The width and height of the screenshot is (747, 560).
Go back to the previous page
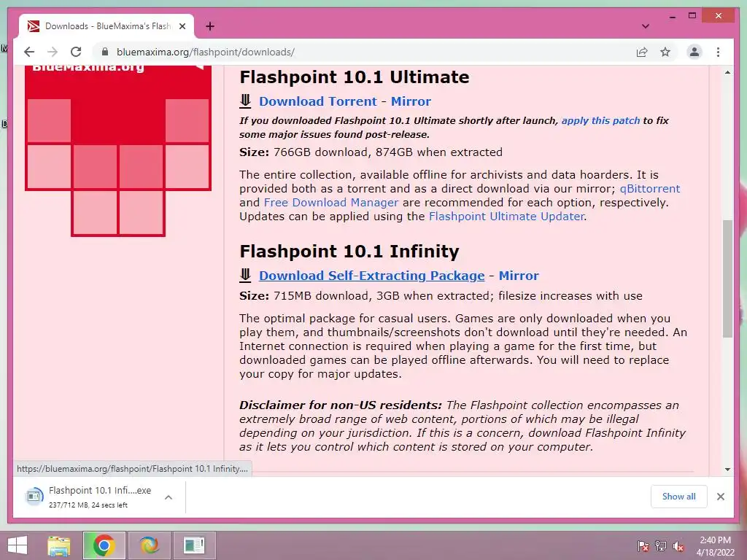(29, 52)
